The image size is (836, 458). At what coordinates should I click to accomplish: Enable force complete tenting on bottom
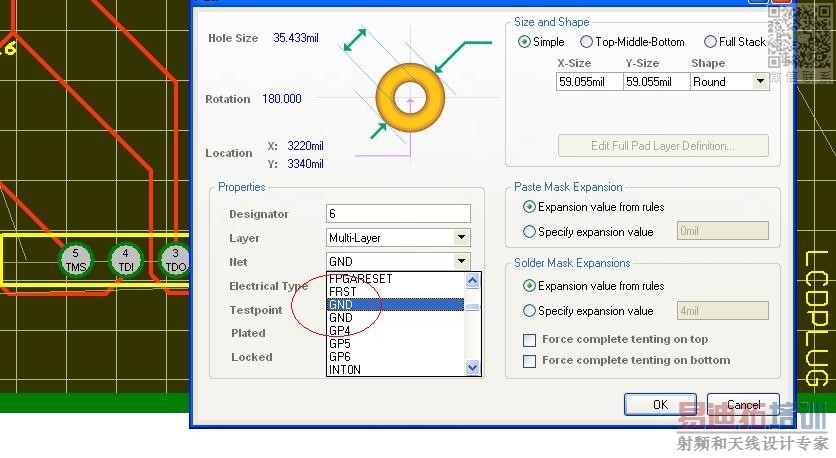point(529,361)
